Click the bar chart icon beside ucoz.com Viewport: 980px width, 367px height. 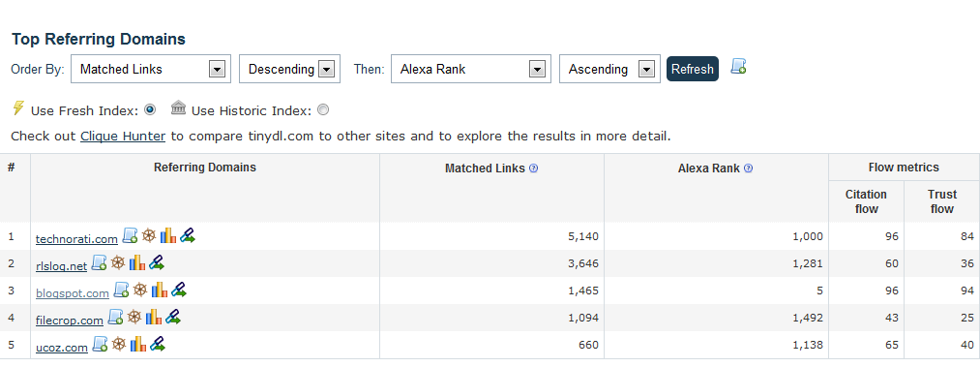[x=137, y=344]
